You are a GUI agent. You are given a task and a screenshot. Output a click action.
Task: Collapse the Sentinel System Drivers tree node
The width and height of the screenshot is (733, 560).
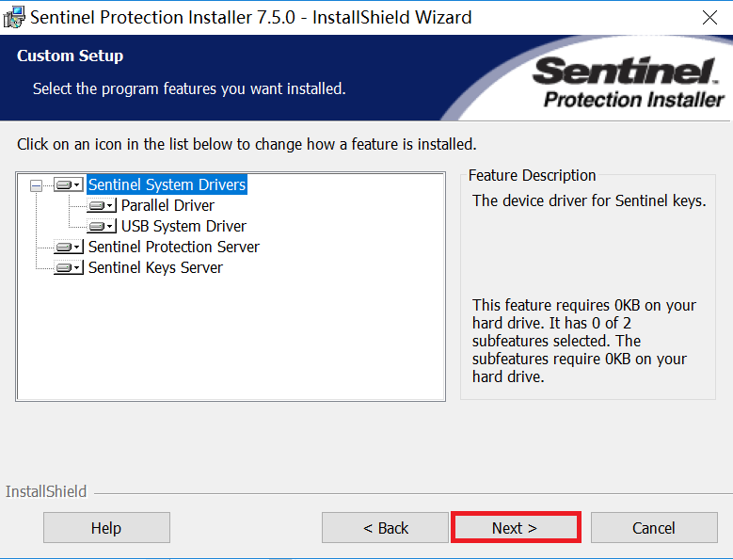36,185
